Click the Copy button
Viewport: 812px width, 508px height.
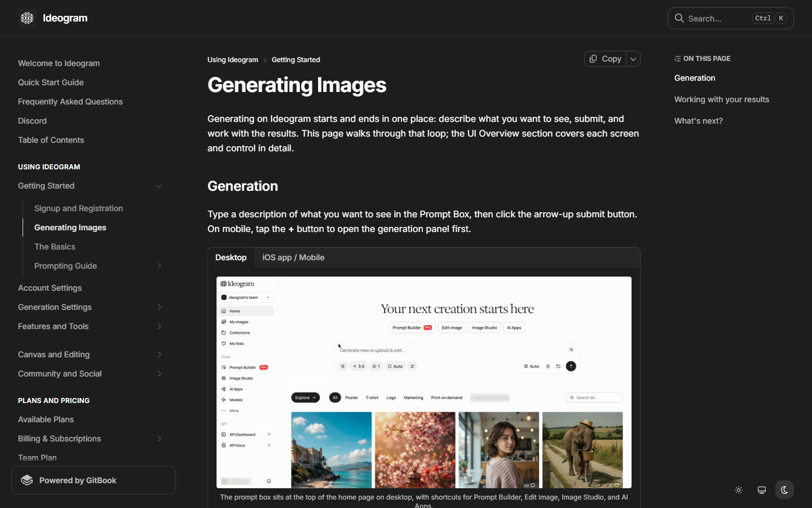(x=605, y=59)
